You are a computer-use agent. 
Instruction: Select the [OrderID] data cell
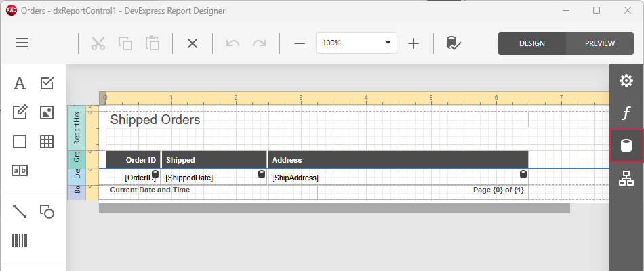[x=134, y=178]
